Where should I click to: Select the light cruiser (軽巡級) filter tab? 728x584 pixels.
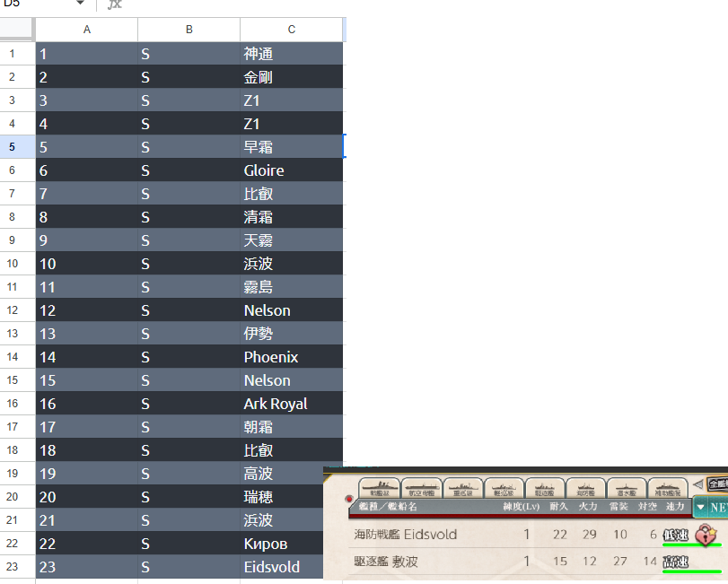pyautogui.click(x=504, y=487)
